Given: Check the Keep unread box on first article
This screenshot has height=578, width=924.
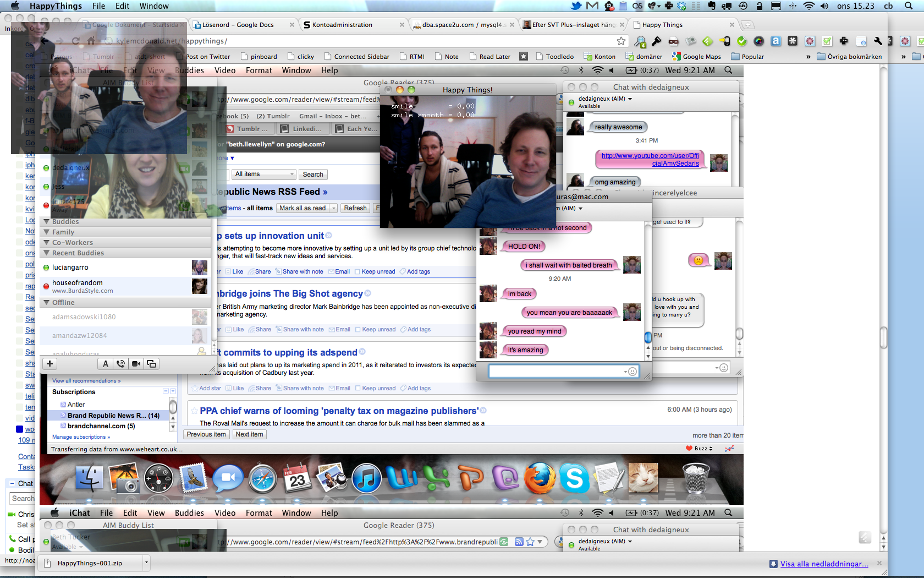Looking at the screenshot, I should [x=358, y=272].
